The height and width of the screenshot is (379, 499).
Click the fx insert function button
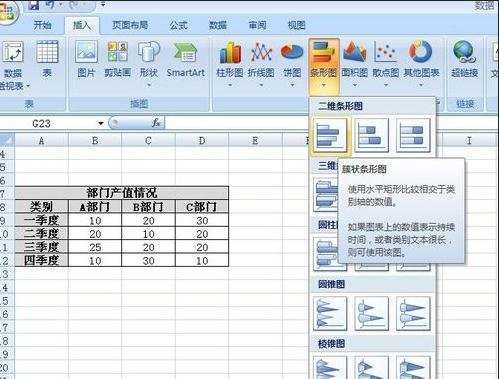click(x=156, y=123)
